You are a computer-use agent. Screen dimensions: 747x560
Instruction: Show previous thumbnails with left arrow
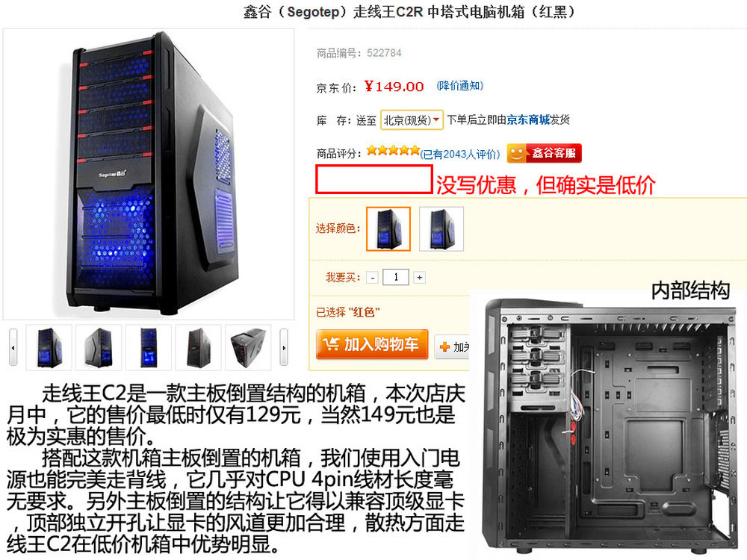pos(13,347)
